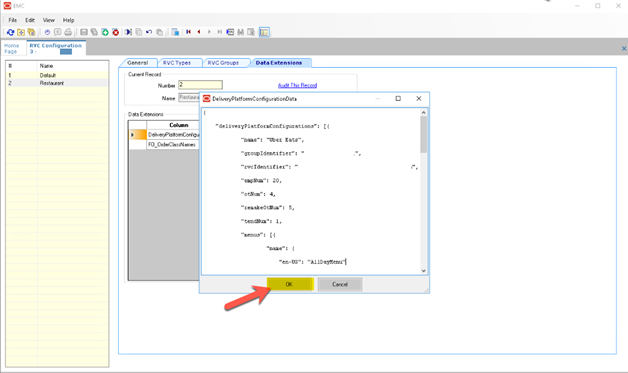
Task: Click the dialog scrollbar down arrow
Action: tap(423, 271)
